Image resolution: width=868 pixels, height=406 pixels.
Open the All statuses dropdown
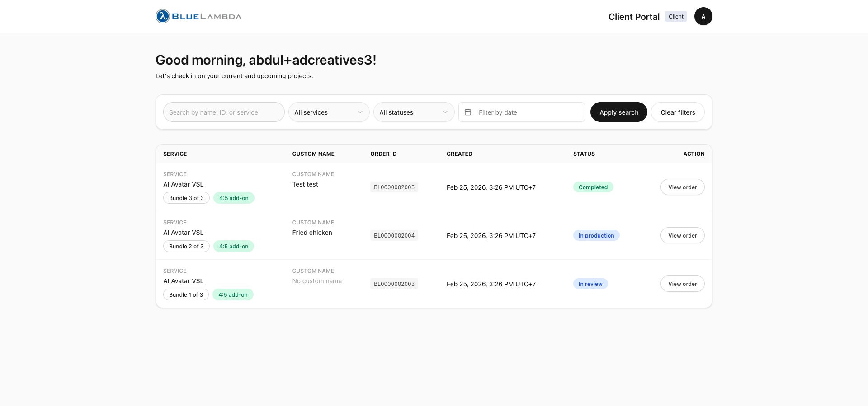(414, 112)
